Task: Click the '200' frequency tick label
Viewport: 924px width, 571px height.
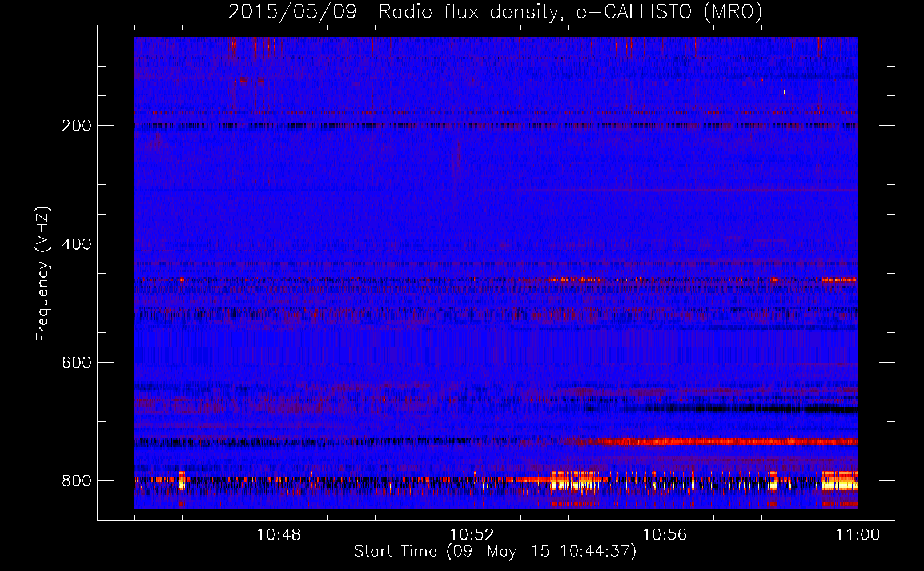Action: (x=76, y=126)
